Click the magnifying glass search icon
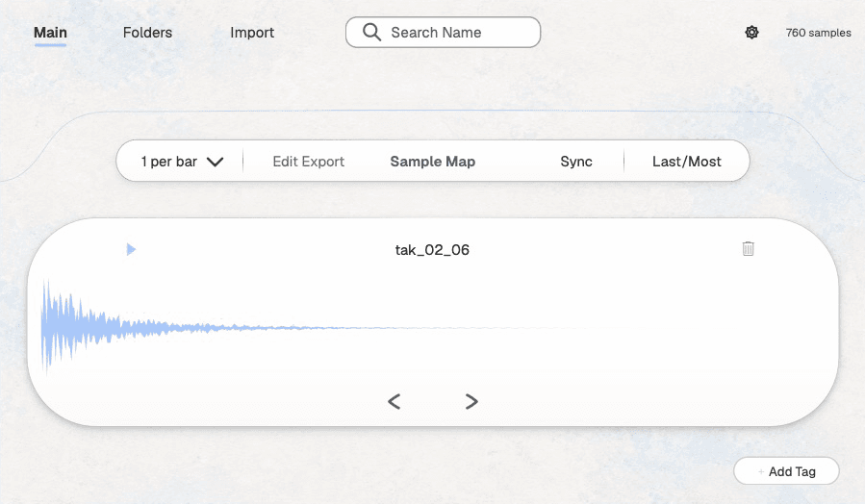 coord(371,32)
